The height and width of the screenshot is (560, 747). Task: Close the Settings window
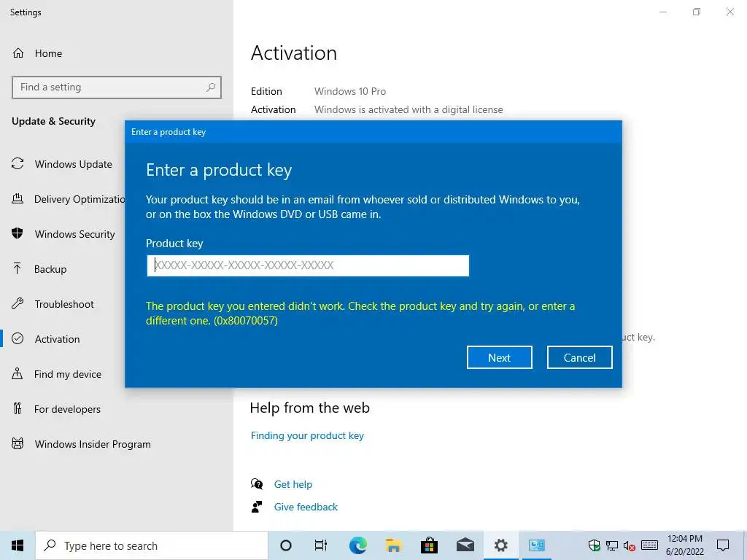coord(729,12)
